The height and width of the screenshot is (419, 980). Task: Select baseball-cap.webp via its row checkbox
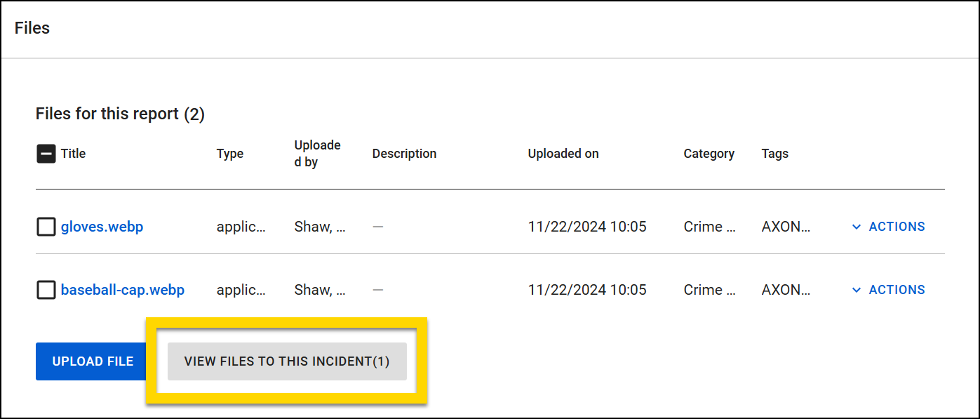46,289
